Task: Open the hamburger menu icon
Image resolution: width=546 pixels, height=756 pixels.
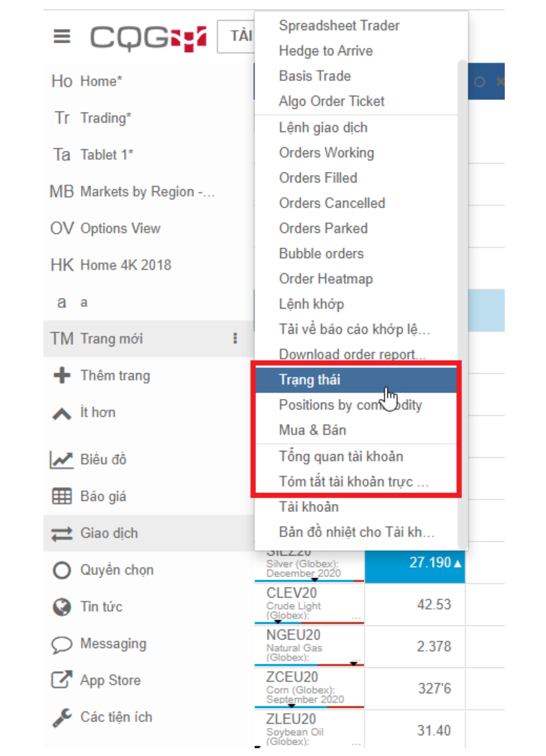Action: 62,36
